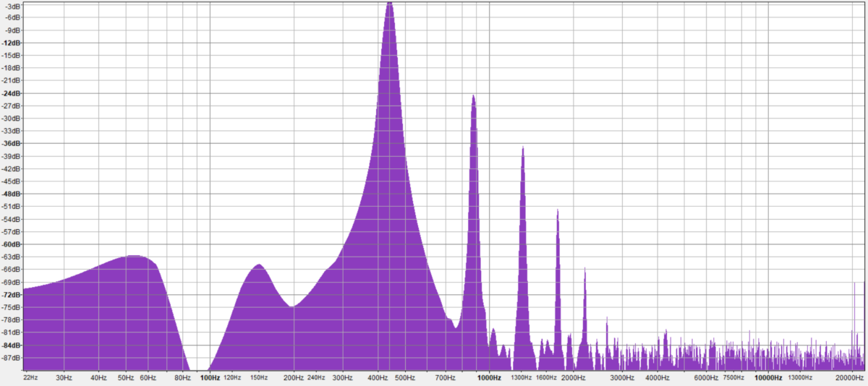Click the 10000Hz frequency axis label

pos(768,377)
